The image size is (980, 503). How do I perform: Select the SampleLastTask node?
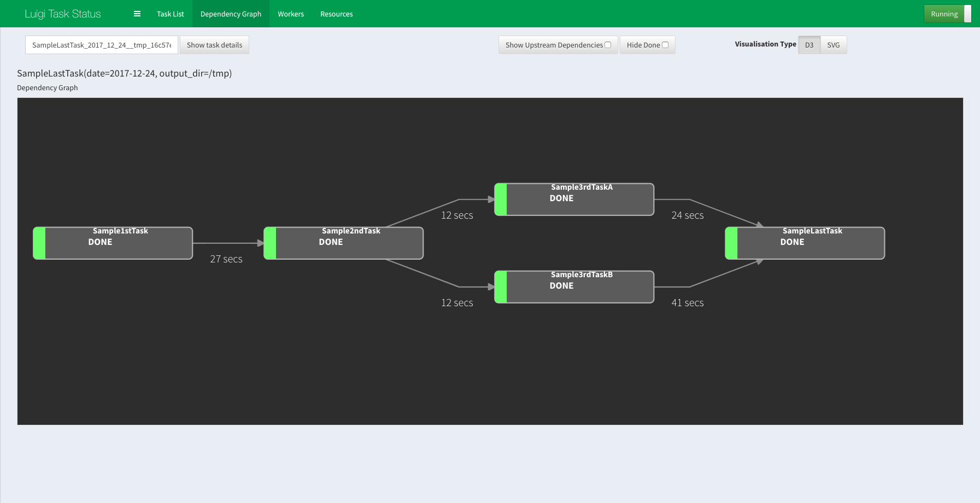point(805,243)
